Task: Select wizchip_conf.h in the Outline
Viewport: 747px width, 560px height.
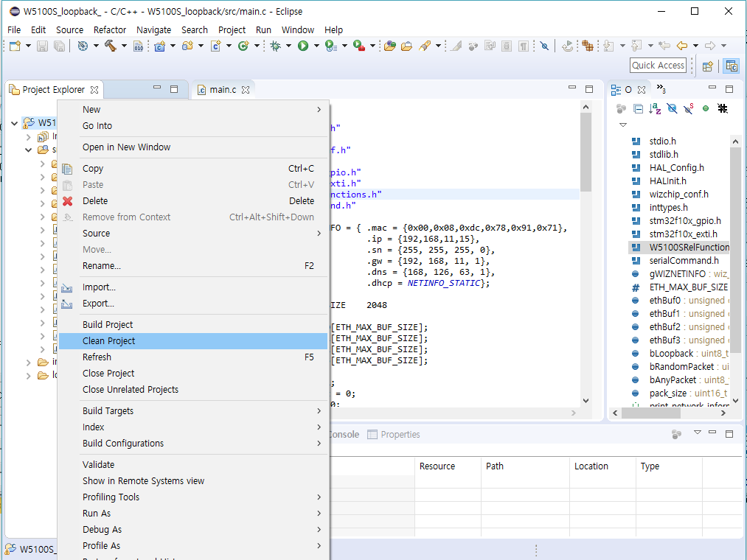Action: 679,195
